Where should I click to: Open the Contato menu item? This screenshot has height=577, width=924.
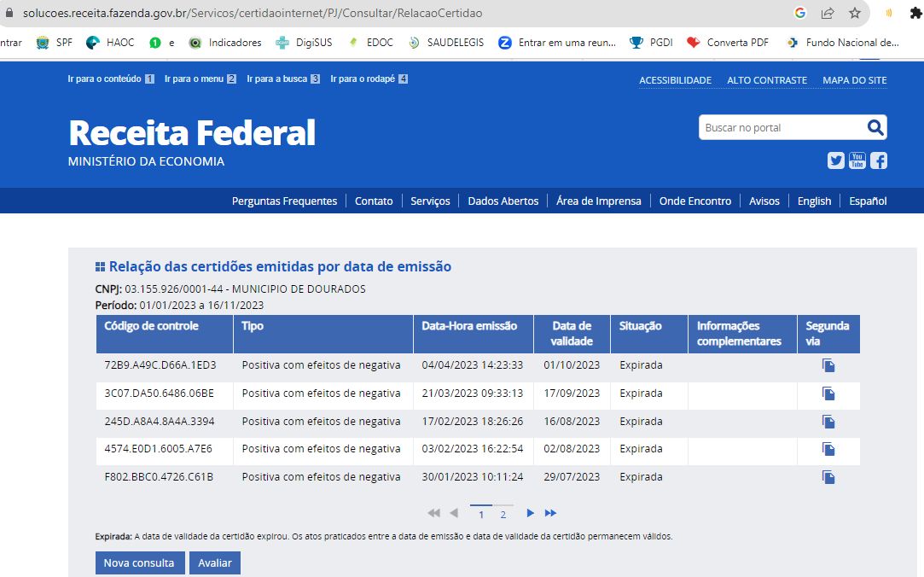[374, 201]
